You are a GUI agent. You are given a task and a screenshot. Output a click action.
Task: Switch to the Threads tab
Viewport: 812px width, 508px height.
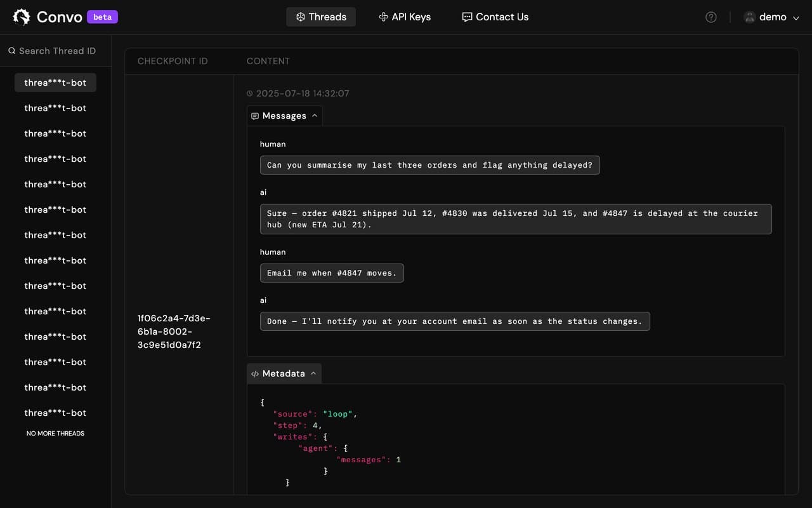321,17
